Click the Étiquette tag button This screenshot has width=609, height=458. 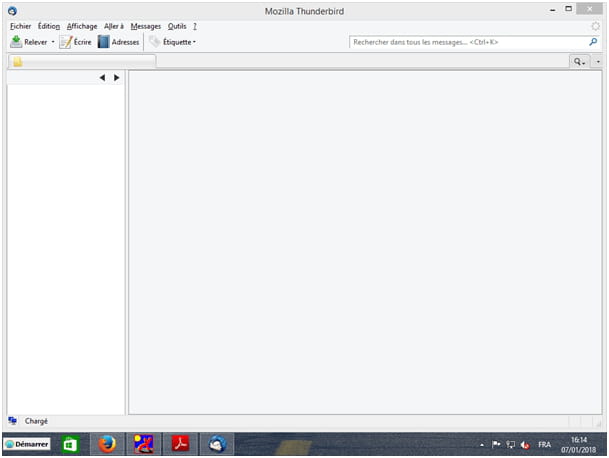pyautogui.click(x=173, y=42)
